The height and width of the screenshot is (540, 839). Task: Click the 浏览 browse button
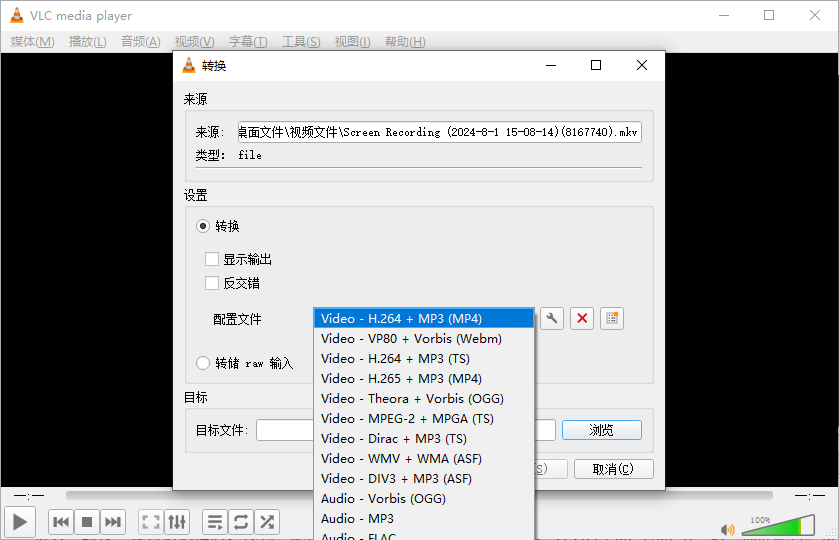(602, 430)
